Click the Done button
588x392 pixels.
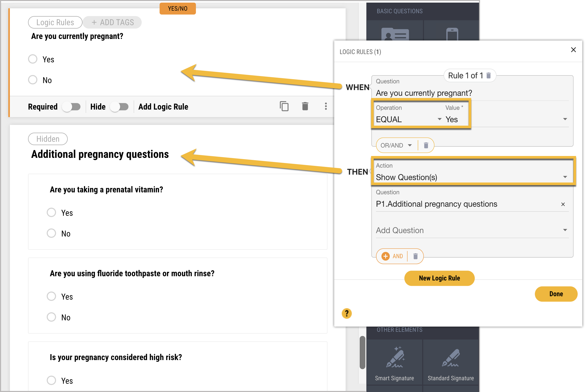click(556, 294)
